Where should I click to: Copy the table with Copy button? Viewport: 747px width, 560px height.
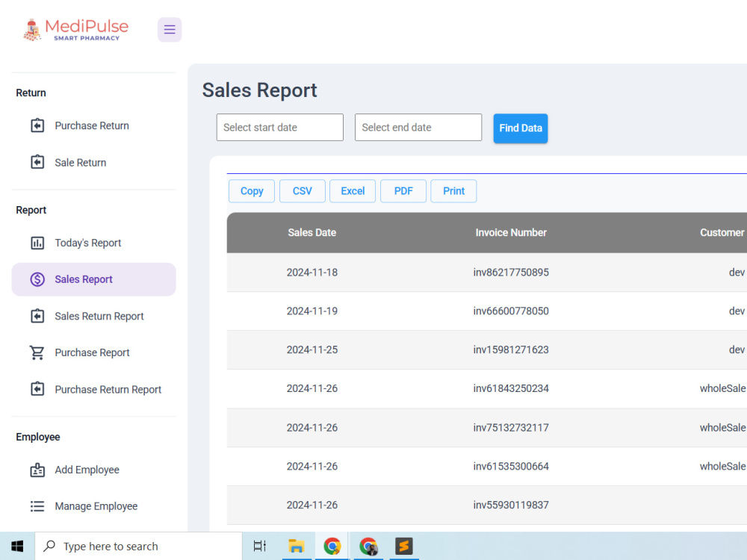(252, 191)
